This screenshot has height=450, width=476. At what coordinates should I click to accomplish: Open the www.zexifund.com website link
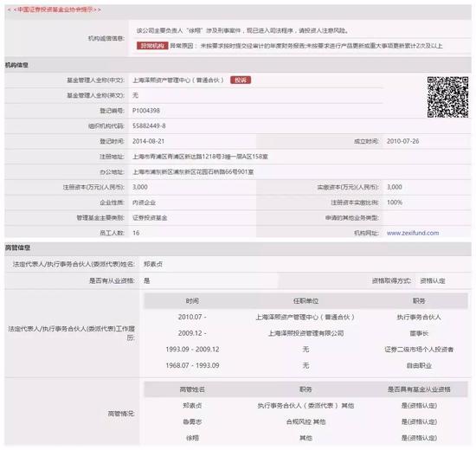point(413,233)
